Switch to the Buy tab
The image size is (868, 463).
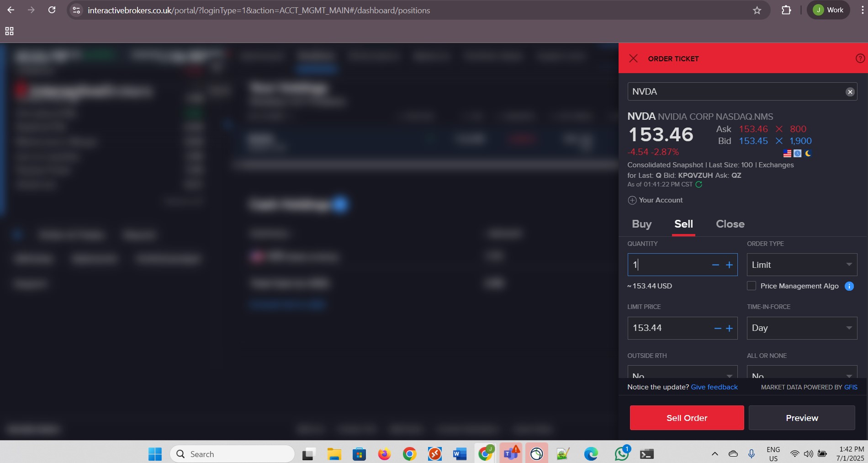click(x=641, y=224)
